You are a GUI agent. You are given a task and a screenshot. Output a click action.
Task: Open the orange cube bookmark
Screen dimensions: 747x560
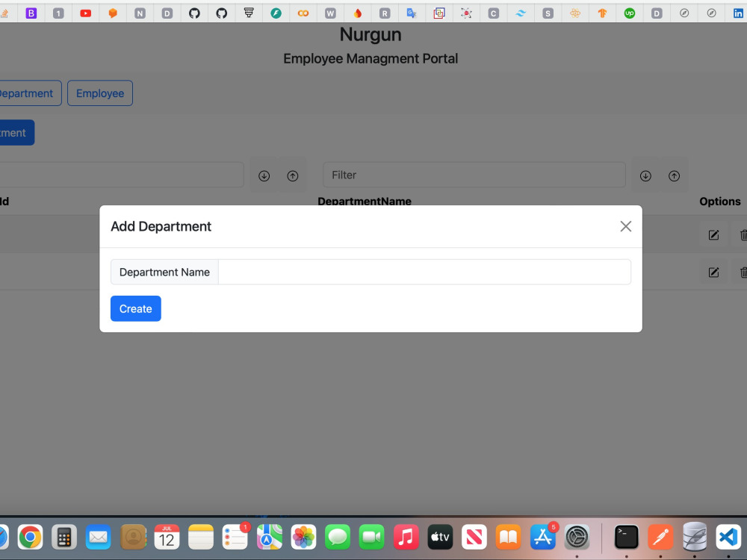coord(113,13)
